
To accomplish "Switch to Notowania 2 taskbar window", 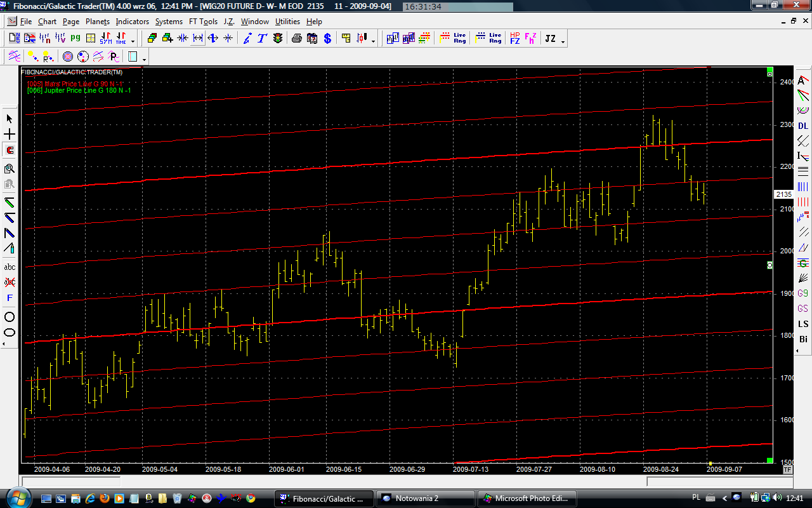I will tap(425, 498).
